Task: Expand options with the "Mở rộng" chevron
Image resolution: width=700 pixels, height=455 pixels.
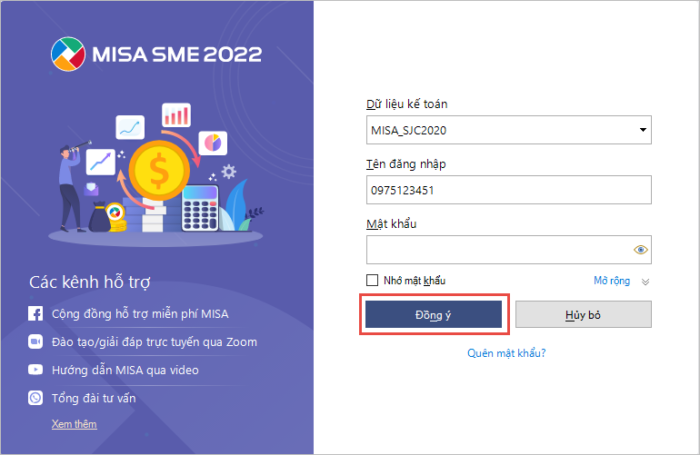Action: (645, 282)
